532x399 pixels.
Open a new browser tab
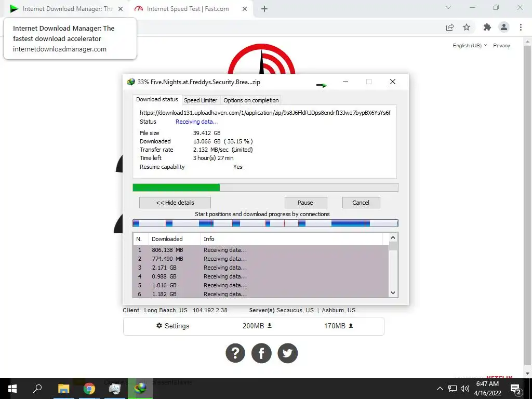tap(264, 9)
